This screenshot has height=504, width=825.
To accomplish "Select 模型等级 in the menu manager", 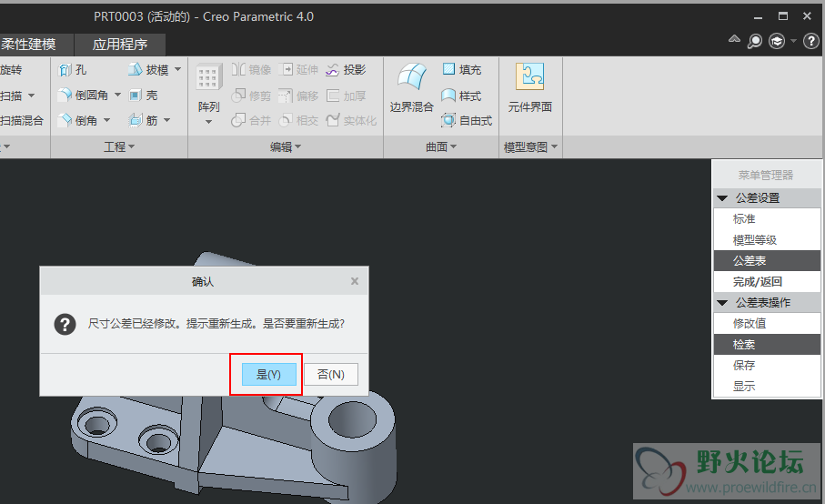I will (767, 240).
